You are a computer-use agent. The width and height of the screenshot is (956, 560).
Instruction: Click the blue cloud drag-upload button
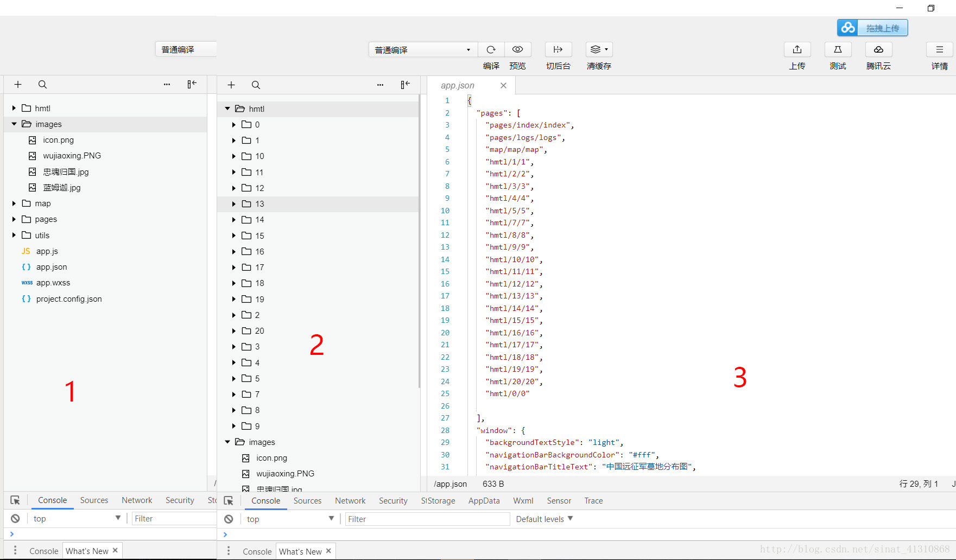(872, 28)
